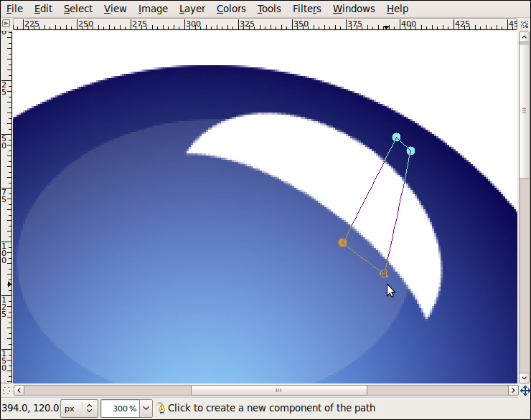Open the View menu

pos(115,9)
